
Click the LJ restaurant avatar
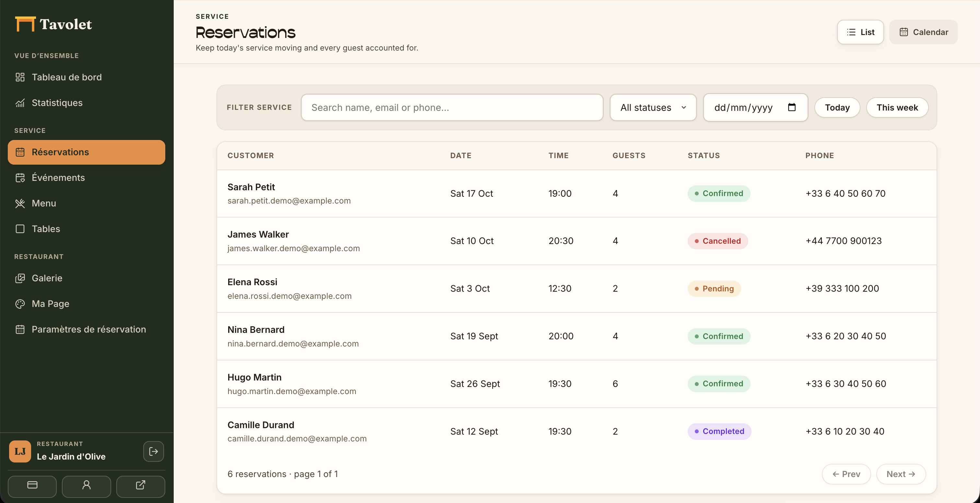point(20,451)
